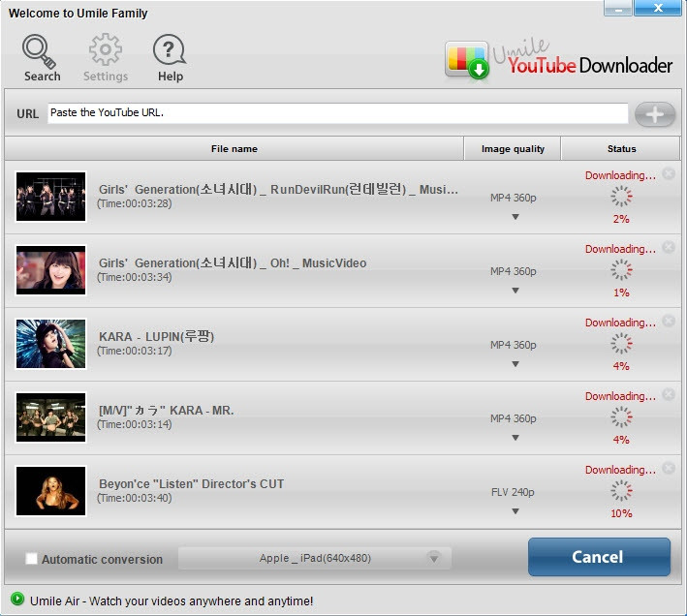
Task: Click Time:00:03:28 duration text
Action: (x=135, y=203)
